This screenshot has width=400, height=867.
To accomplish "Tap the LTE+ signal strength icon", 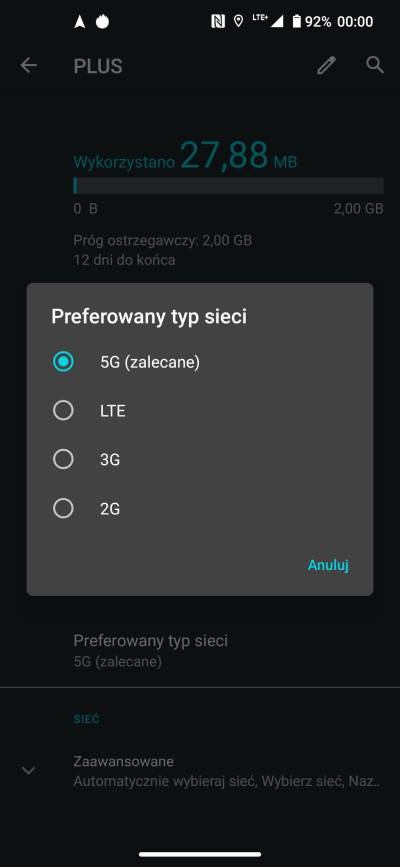I will 268,21.
